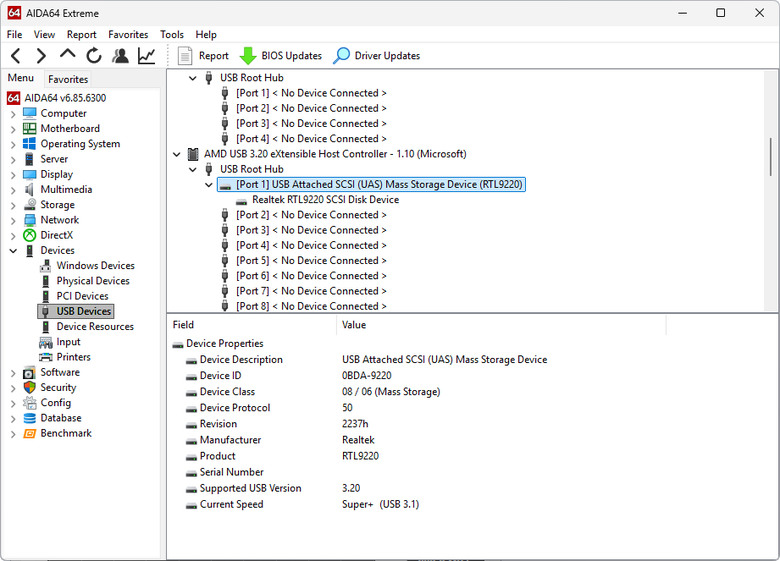
Task: Click the Database icon in sidebar
Action: [30, 418]
